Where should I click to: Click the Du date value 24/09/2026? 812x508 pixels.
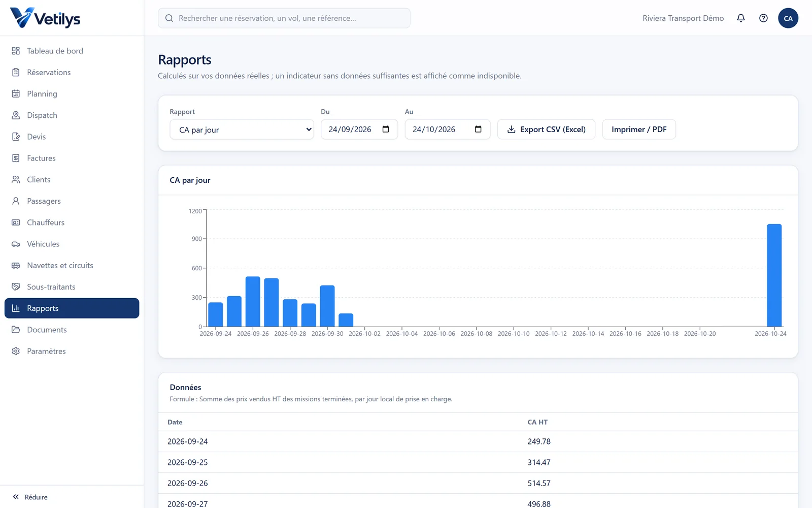pyautogui.click(x=350, y=130)
